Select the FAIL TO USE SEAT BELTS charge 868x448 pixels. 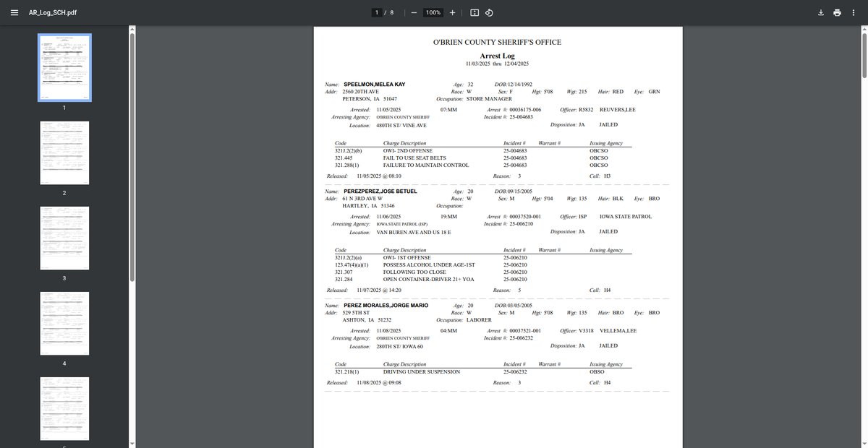click(x=414, y=158)
